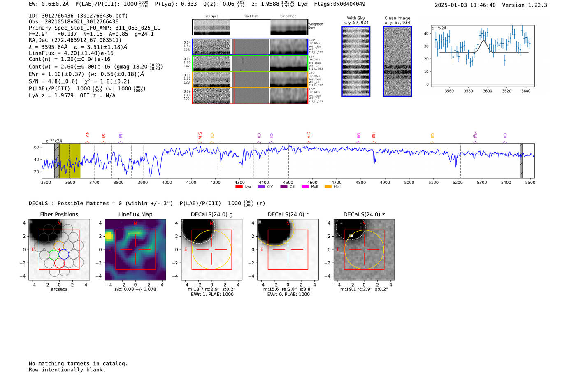Click the SiII line label above spectrum
The image size is (576, 392).
[x=104, y=137]
